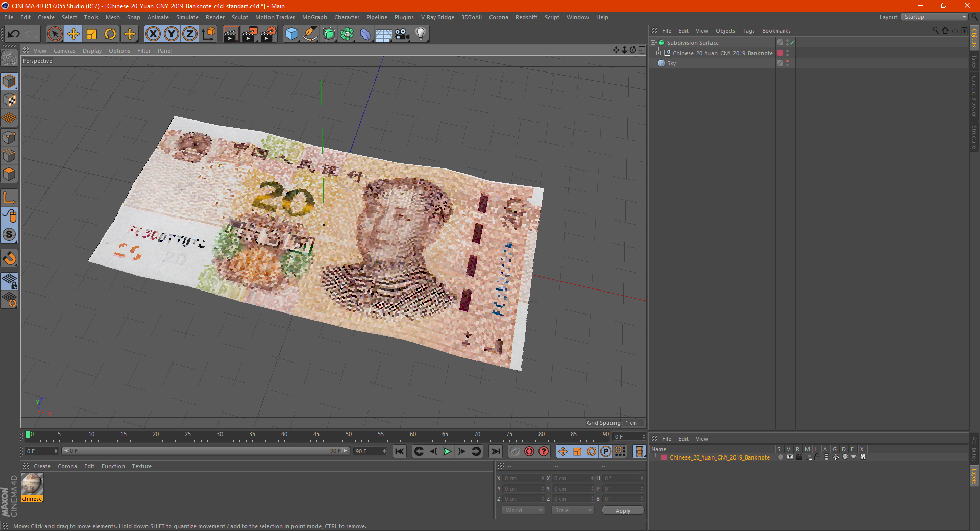Activate the Move tool in top toolbar

coord(73,34)
